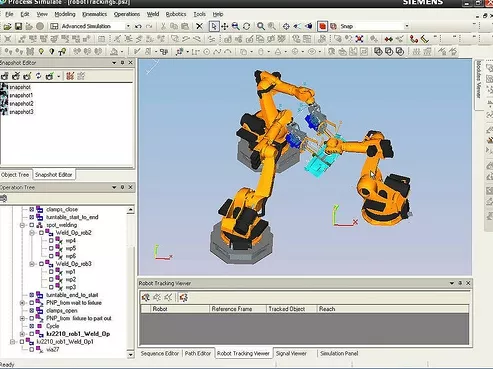This screenshot has width=493, height=369.
Task: Open the Kinematics menu
Action: tap(94, 14)
